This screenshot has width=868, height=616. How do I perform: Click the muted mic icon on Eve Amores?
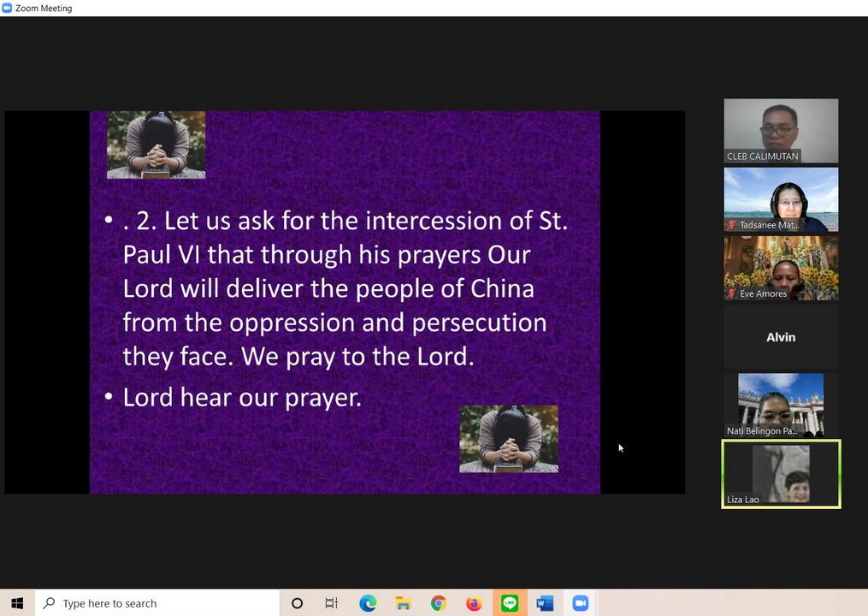(x=732, y=293)
